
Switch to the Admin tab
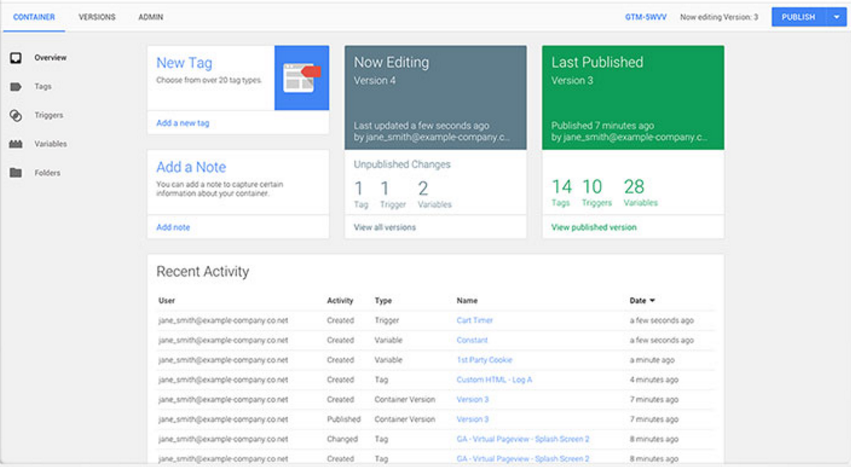(x=150, y=17)
